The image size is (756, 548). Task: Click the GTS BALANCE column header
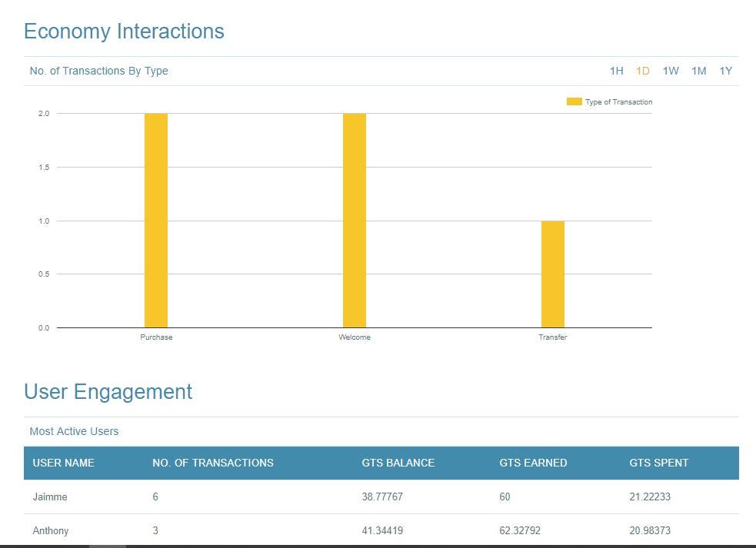398,463
